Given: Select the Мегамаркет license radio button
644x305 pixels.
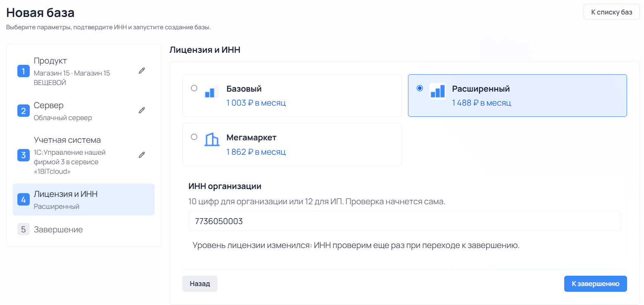Looking at the screenshot, I should tap(194, 137).
